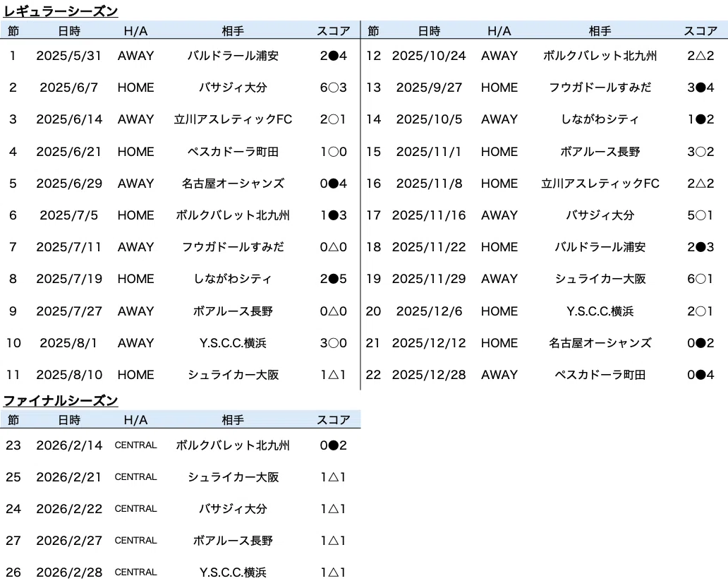Viewport: 728px width, 588px height.
Task: Select opponent バルドラール浦安 in round 1
Action: [233, 56]
